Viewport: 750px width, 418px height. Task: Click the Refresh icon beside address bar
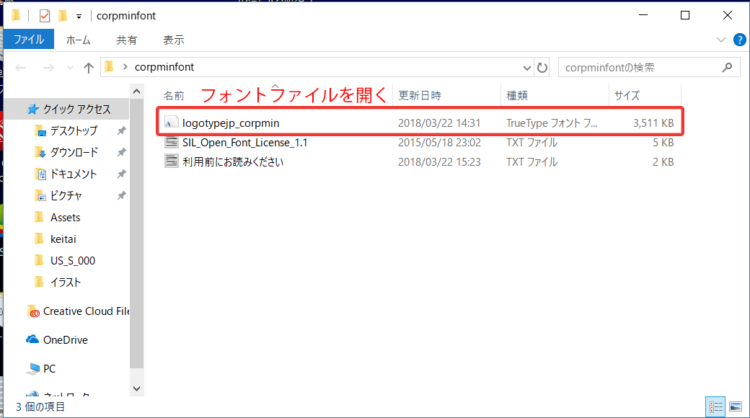[542, 68]
